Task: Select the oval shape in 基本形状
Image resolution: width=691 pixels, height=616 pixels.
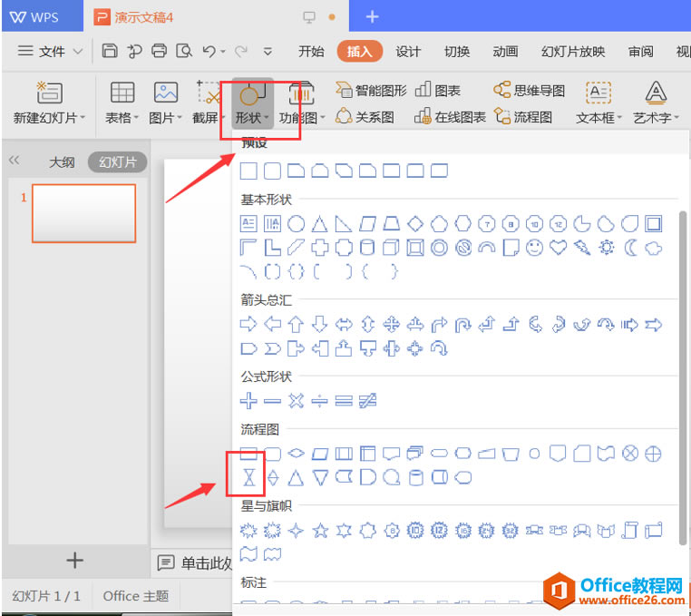Action: [x=297, y=224]
